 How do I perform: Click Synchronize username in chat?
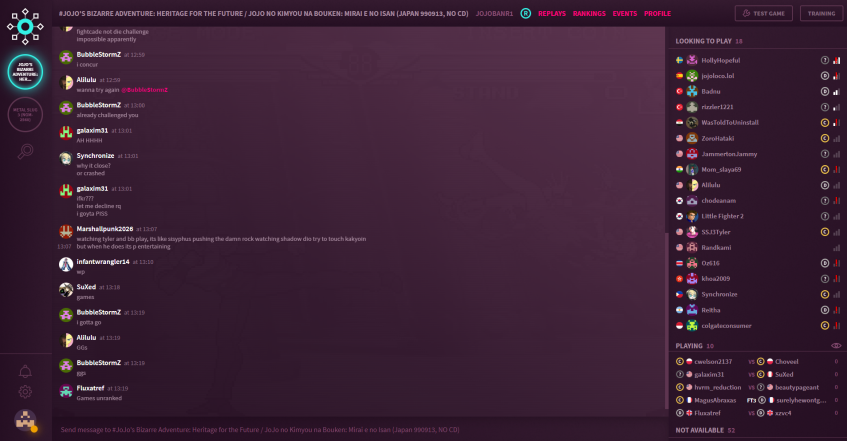pyautogui.click(x=95, y=156)
